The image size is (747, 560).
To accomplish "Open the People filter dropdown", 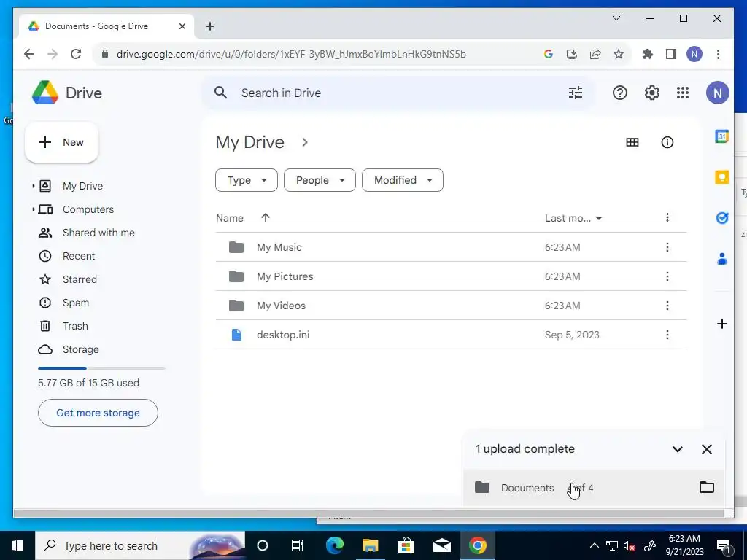I will [x=320, y=180].
